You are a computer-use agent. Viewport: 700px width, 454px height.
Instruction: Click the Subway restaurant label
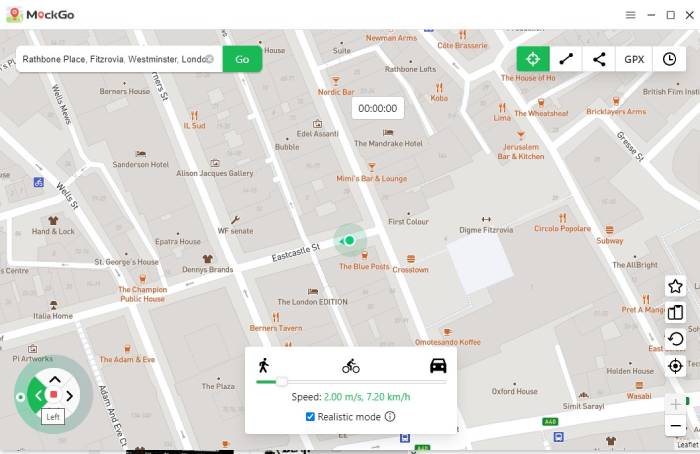coord(609,240)
